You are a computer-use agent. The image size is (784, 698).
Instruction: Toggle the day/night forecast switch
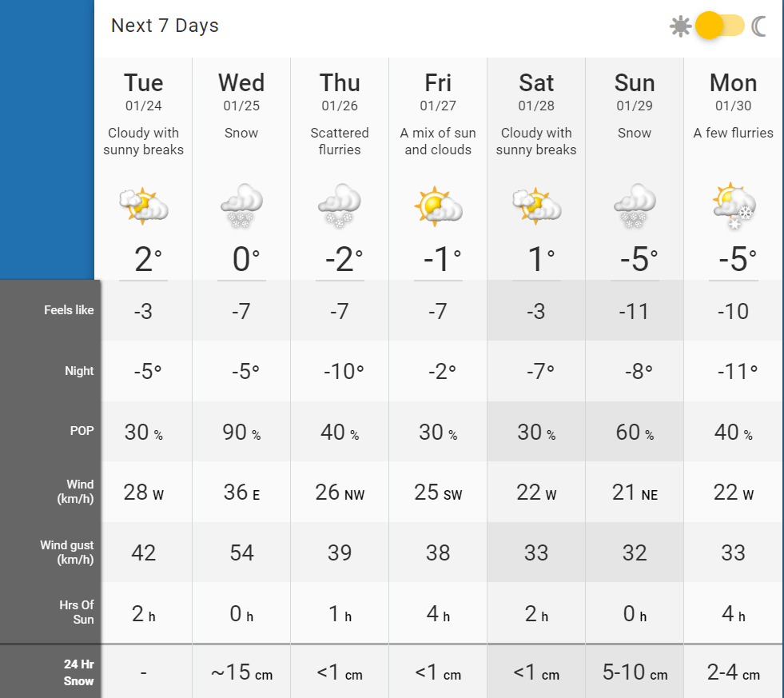719,26
